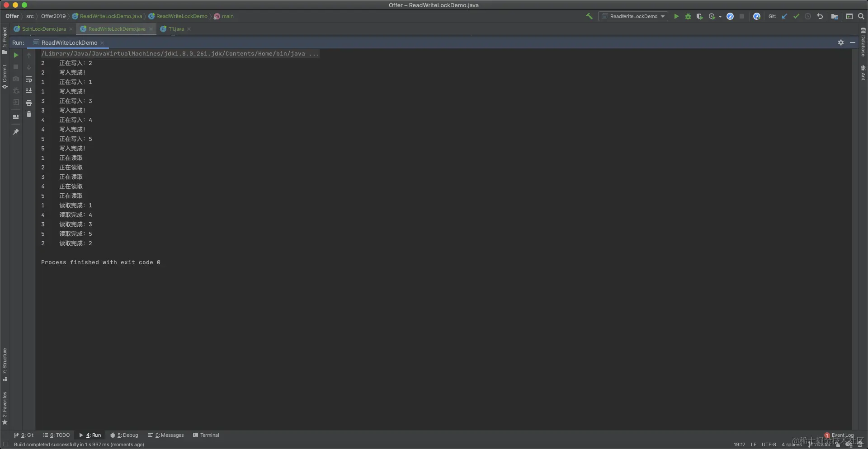Toggle tool window bars at bottom-left

pyautogui.click(x=5, y=444)
